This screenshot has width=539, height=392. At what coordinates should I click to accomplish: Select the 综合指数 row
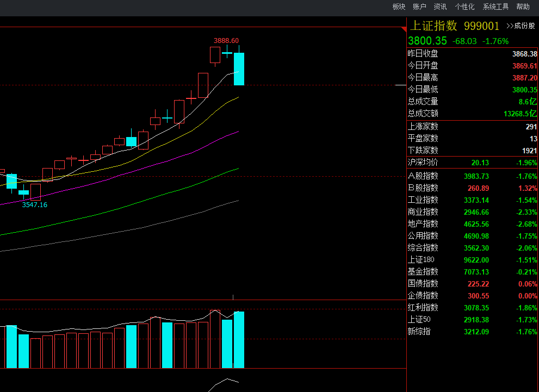coord(472,248)
